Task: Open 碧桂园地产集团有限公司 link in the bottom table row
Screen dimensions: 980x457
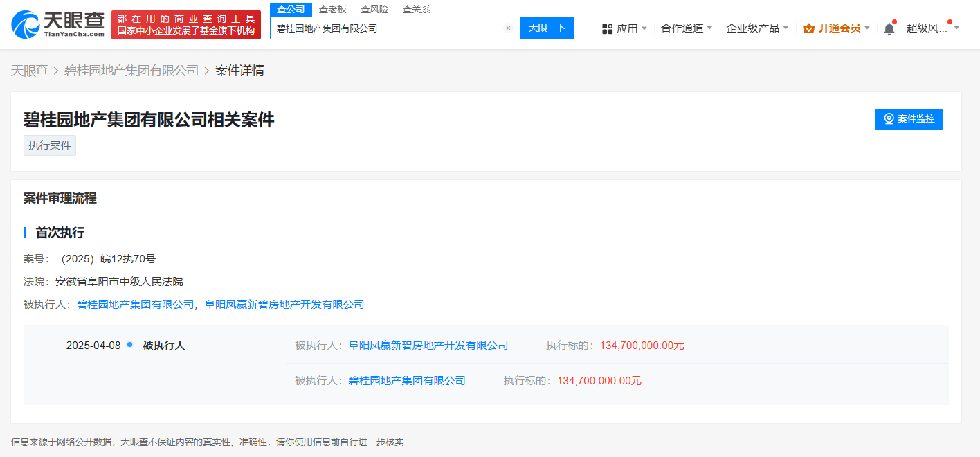Action: (x=407, y=380)
